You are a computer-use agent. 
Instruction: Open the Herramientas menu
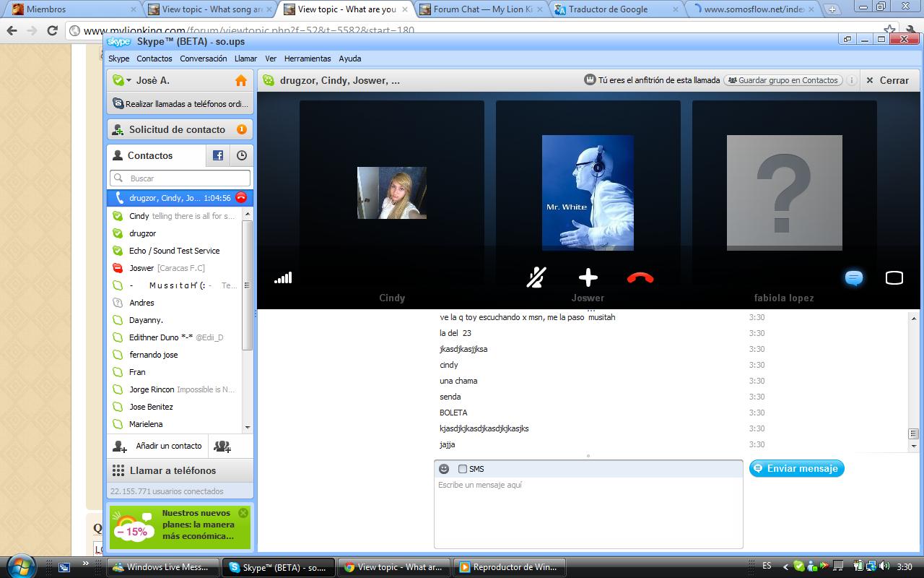(307, 59)
